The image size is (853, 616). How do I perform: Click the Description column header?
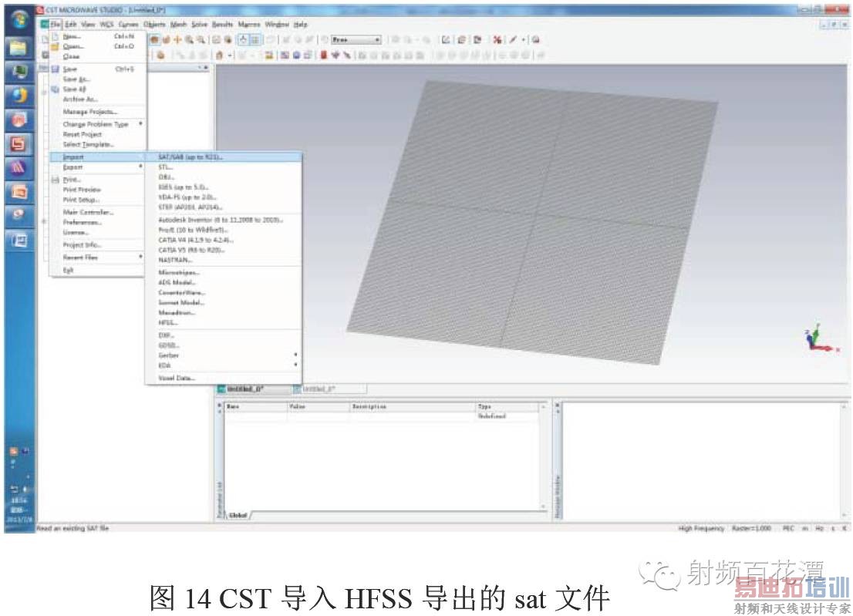pos(413,406)
